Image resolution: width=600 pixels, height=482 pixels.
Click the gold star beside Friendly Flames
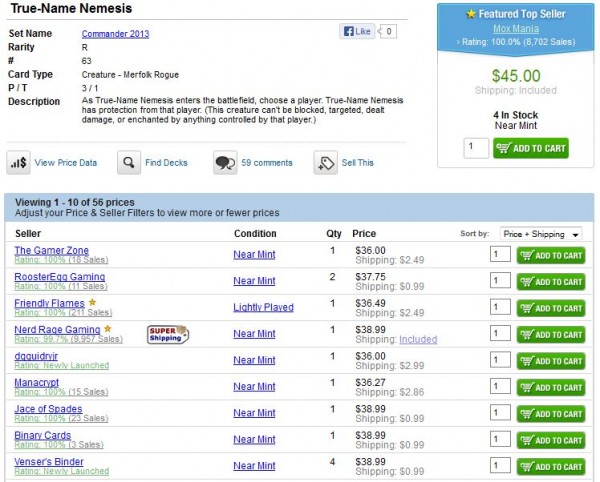pyautogui.click(x=92, y=302)
